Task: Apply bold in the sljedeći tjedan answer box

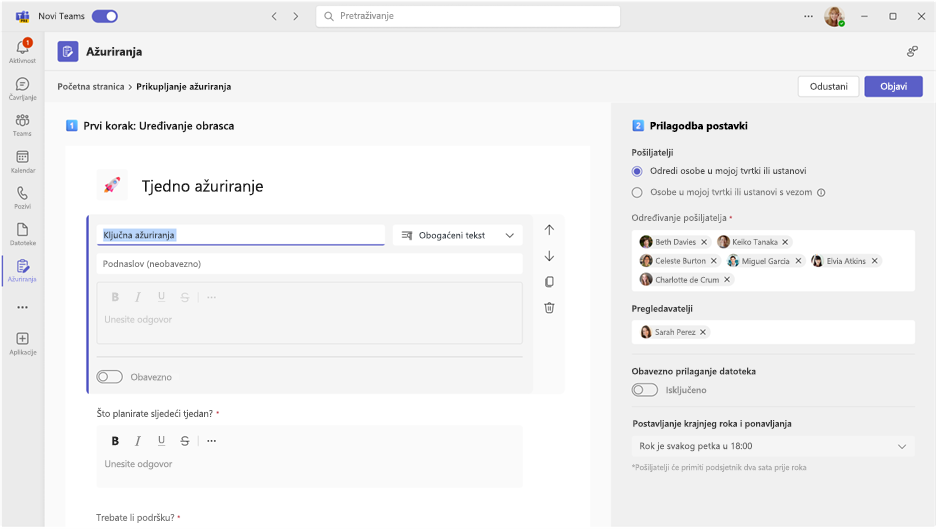Action: click(115, 441)
